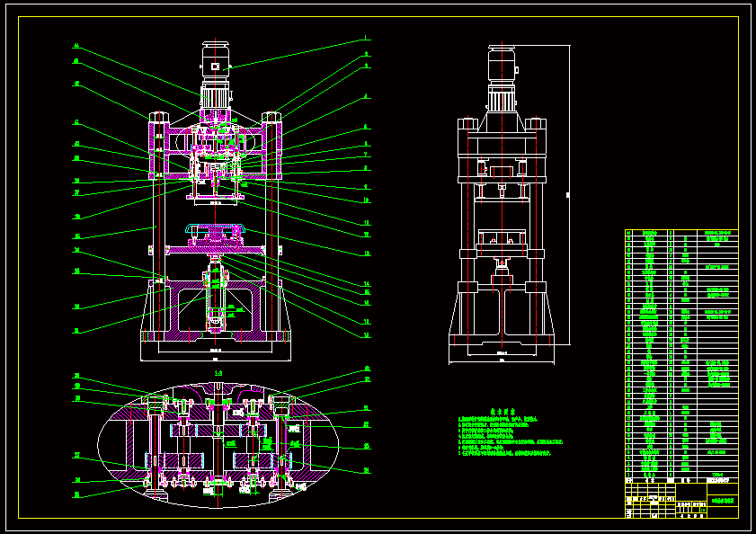Click part balloon number 14 leader label
The image size is (756, 534).
click(x=367, y=284)
